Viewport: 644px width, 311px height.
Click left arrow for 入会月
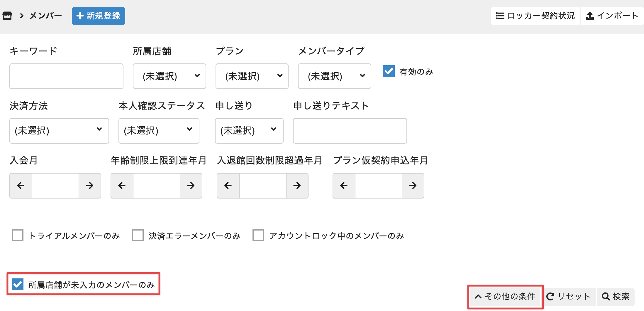pyautogui.click(x=21, y=186)
